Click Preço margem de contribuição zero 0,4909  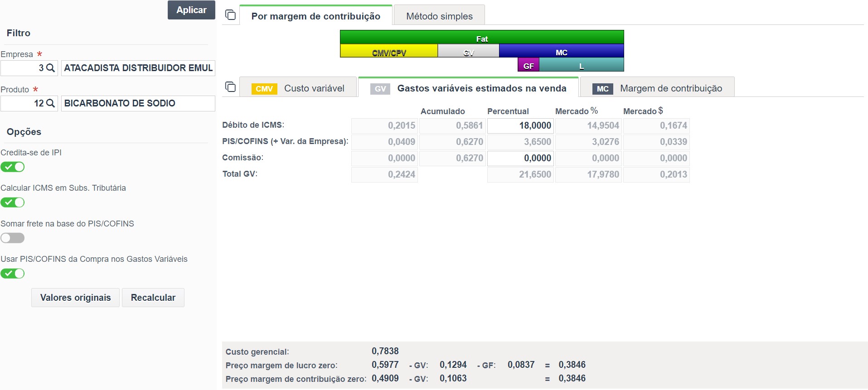(x=385, y=378)
